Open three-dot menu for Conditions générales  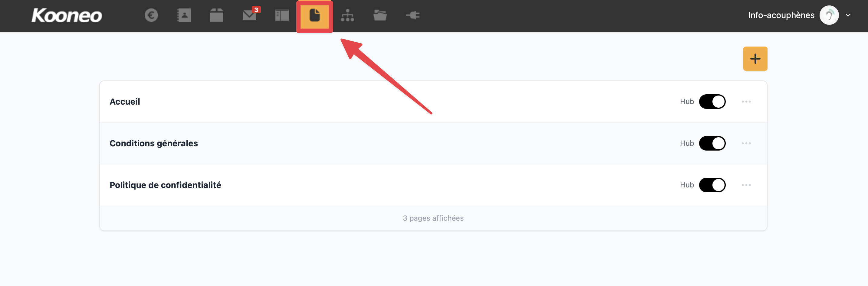point(746,143)
